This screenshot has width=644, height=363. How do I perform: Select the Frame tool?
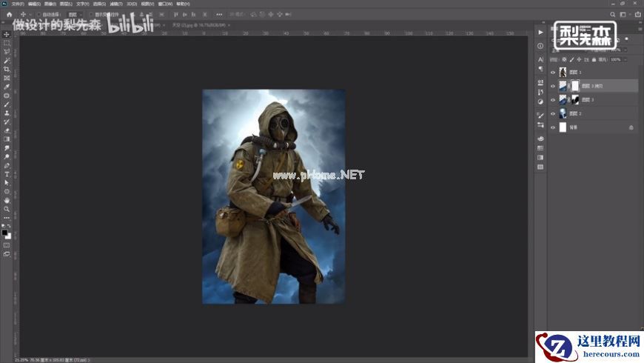[7, 78]
